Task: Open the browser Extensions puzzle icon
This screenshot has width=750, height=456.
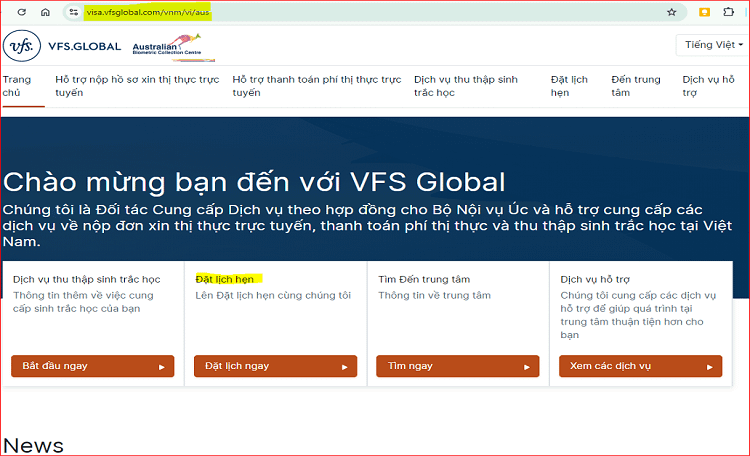Action: pos(729,12)
